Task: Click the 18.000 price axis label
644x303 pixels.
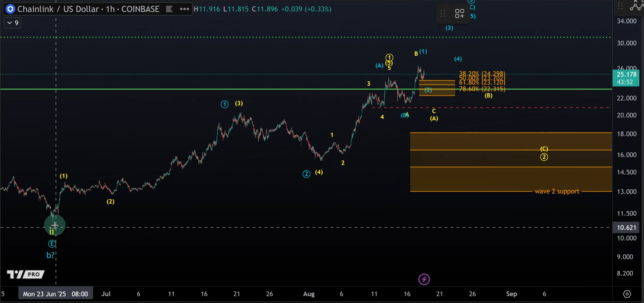Action: [626, 134]
